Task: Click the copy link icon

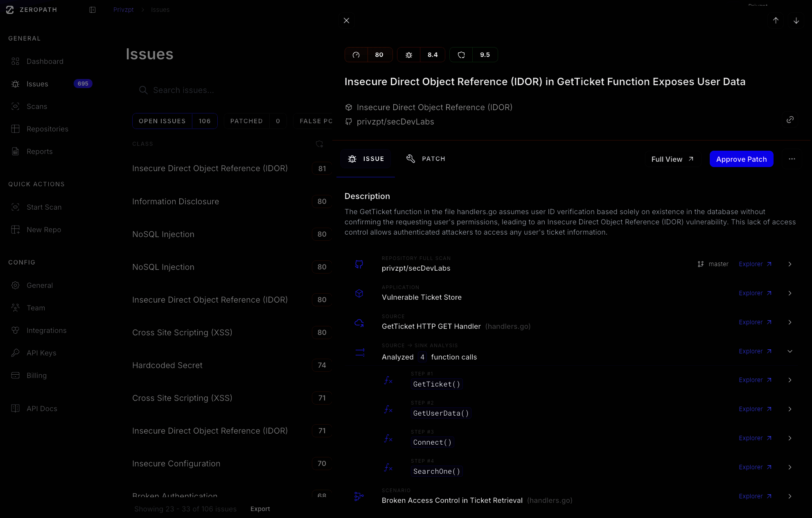Action: 790,120
